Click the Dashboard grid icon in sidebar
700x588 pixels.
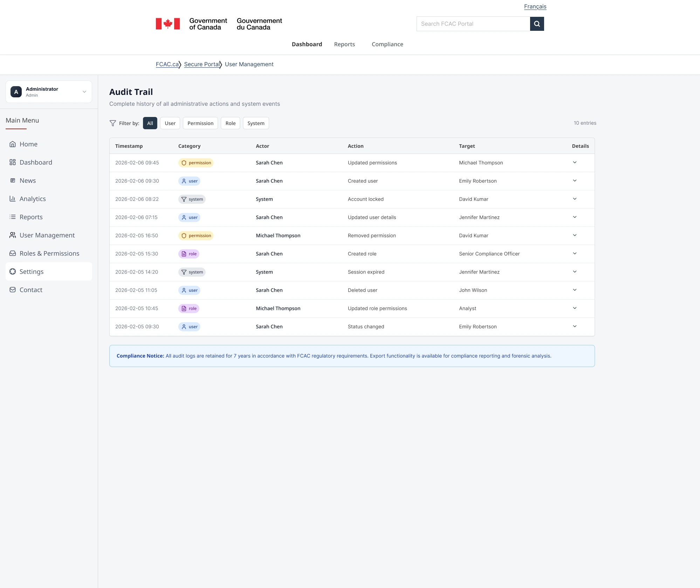[x=13, y=162]
